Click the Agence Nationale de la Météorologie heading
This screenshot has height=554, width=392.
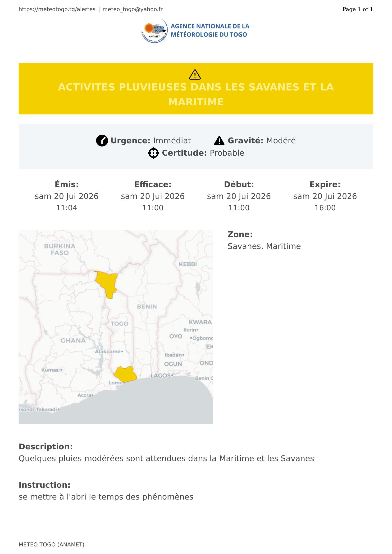point(210,30)
